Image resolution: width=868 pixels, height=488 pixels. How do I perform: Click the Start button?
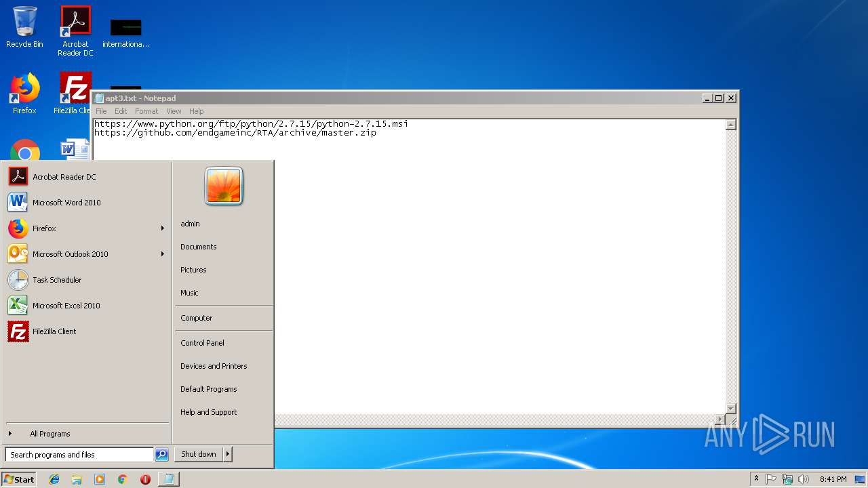point(19,479)
